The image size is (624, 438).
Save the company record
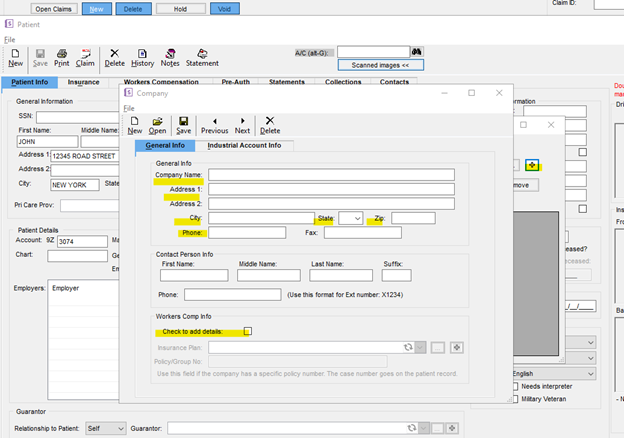pyautogui.click(x=184, y=124)
